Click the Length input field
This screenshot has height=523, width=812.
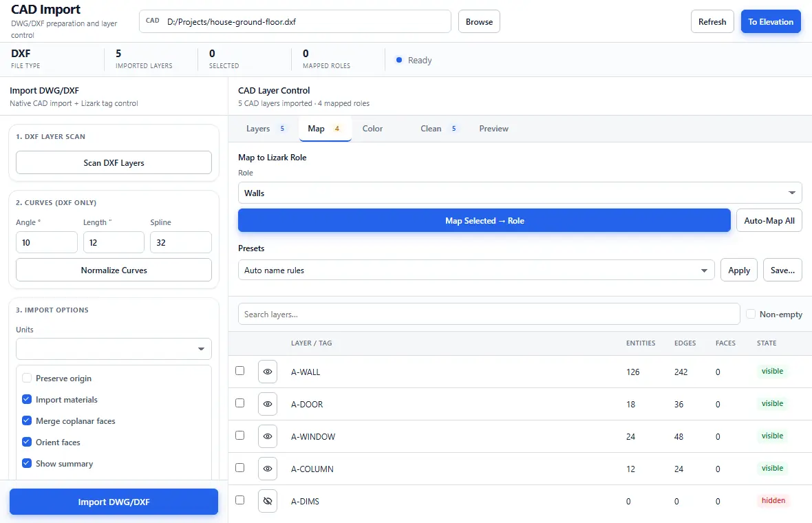point(114,242)
